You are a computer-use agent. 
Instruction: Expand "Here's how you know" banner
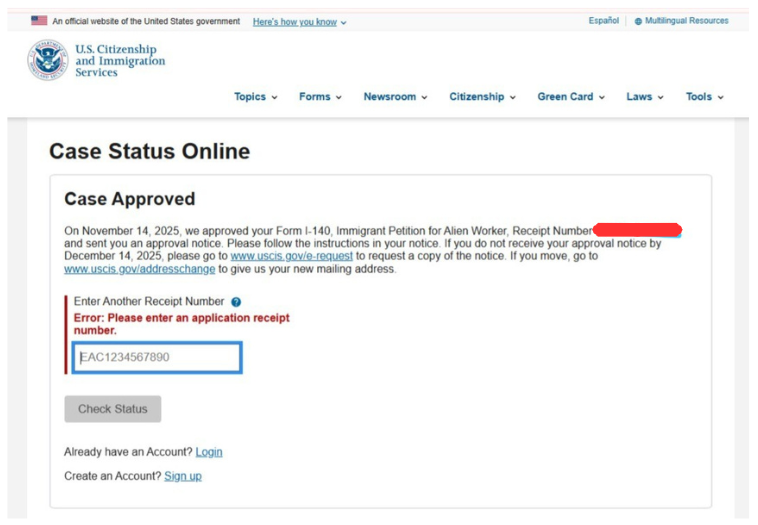(299, 22)
